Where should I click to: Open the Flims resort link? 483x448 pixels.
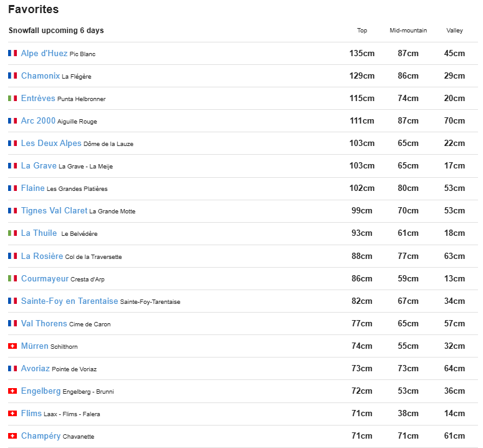coord(31,414)
